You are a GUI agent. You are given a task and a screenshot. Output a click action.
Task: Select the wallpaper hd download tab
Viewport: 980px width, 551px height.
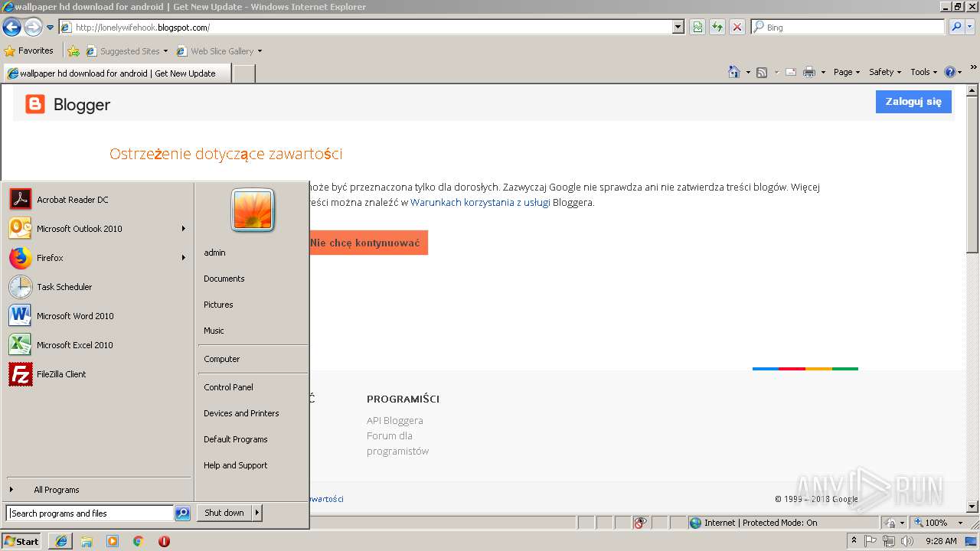116,73
